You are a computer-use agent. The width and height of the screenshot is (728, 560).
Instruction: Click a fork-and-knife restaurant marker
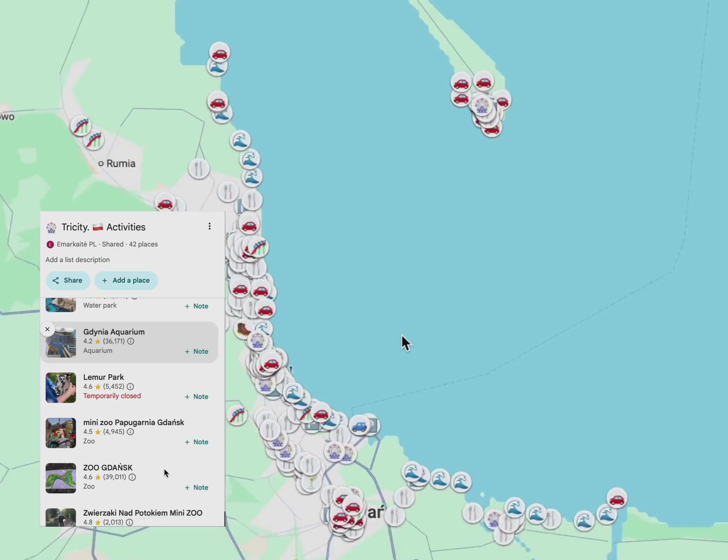click(199, 169)
